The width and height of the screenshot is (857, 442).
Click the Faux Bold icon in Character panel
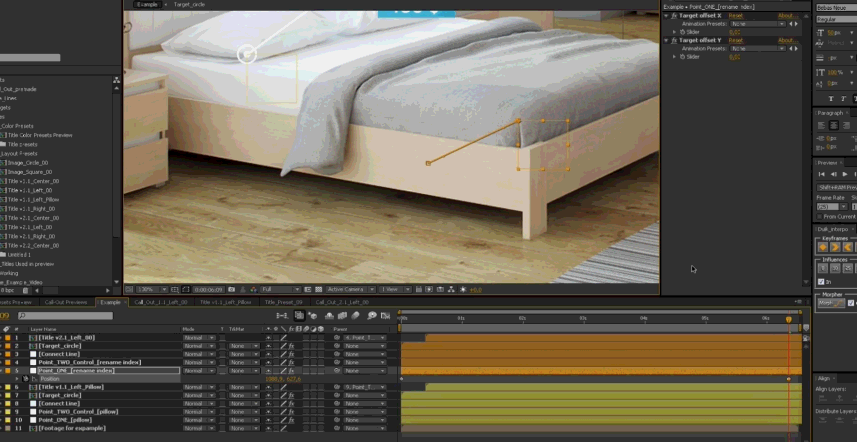[x=831, y=99]
